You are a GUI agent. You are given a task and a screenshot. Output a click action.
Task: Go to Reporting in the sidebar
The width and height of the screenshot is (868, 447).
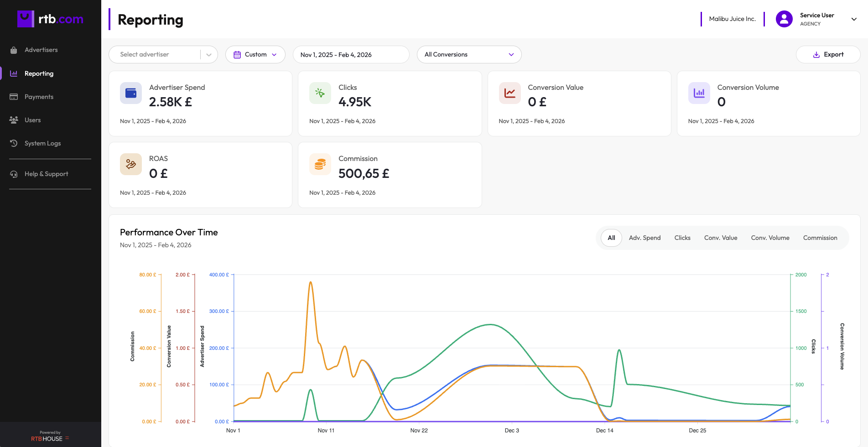pos(39,73)
